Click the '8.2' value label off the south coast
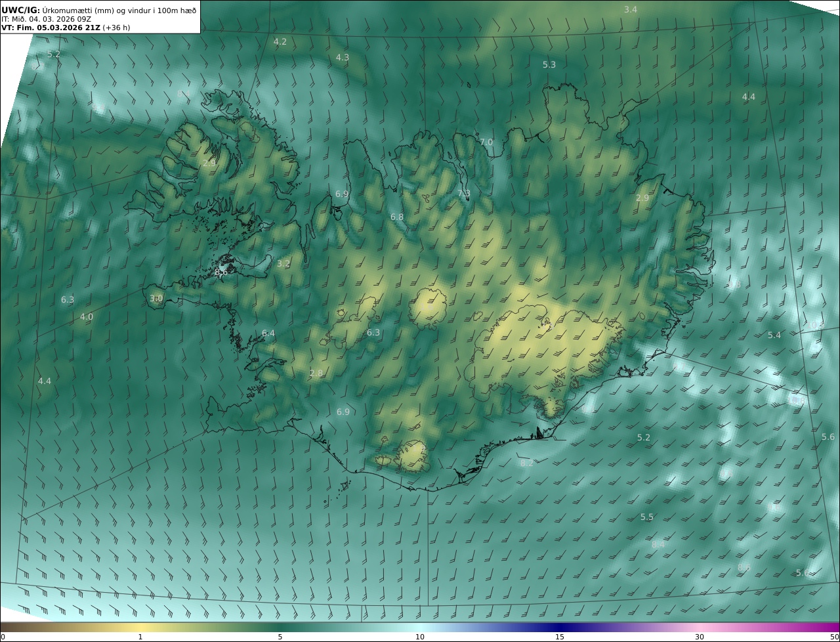 point(527,463)
